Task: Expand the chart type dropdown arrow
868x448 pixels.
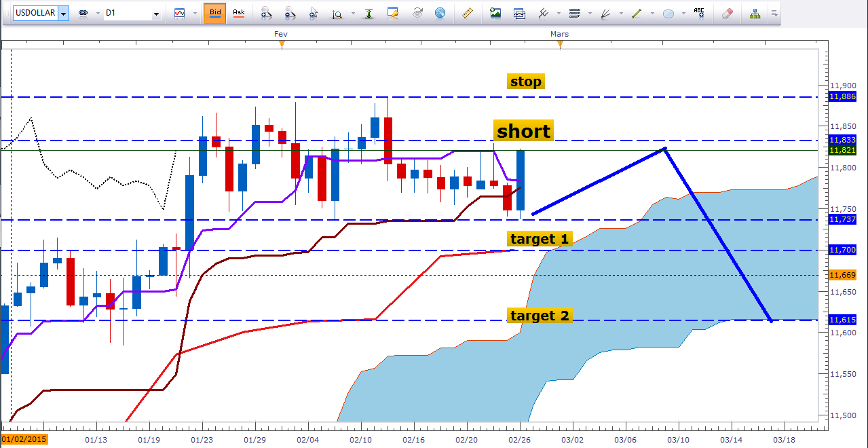Action: (195, 13)
